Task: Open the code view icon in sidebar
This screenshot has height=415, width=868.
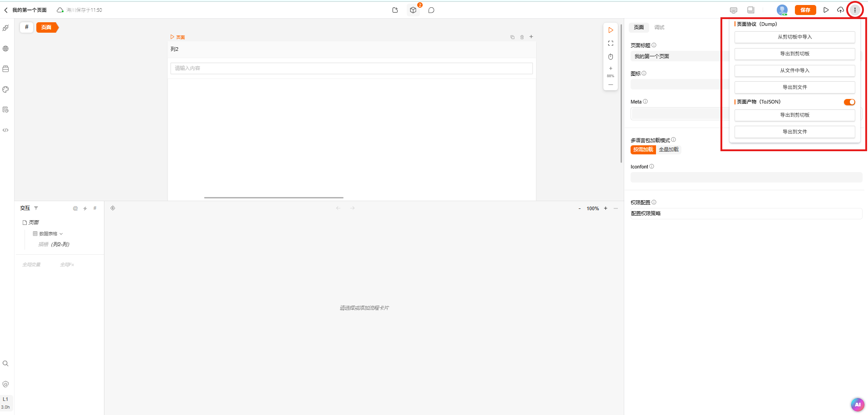Action: [5, 130]
